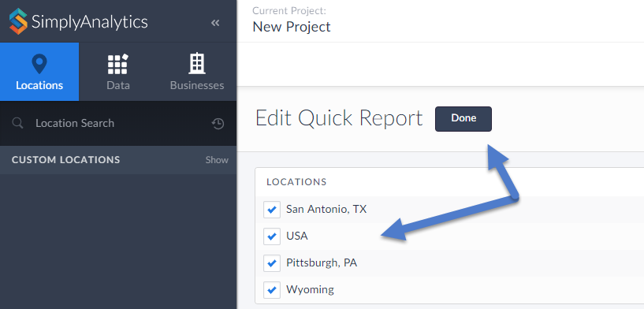The image size is (644, 309).
Task: Click the Location Search field
Action: [118, 123]
